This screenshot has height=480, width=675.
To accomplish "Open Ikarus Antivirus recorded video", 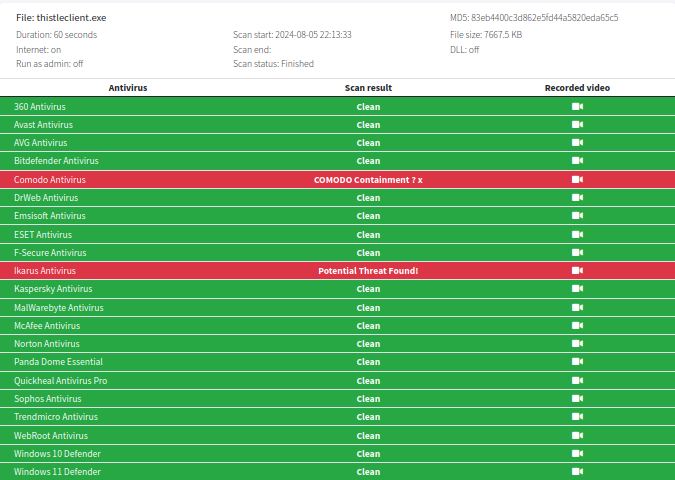I will [577, 271].
